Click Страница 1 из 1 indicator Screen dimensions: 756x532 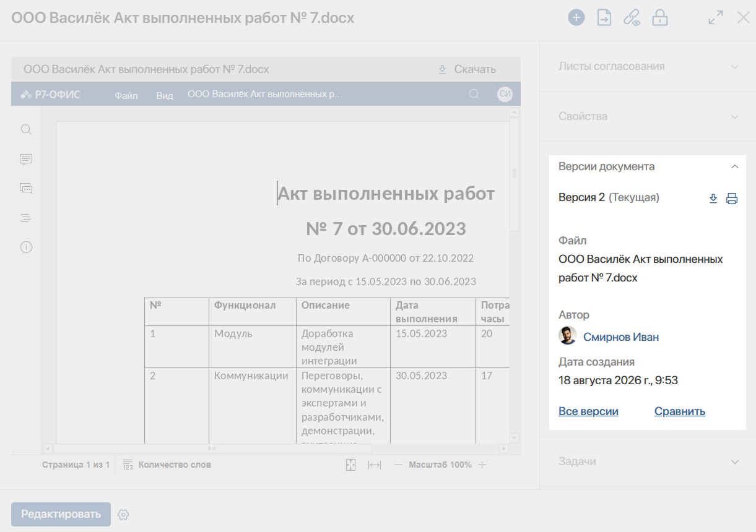click(76, 465)
